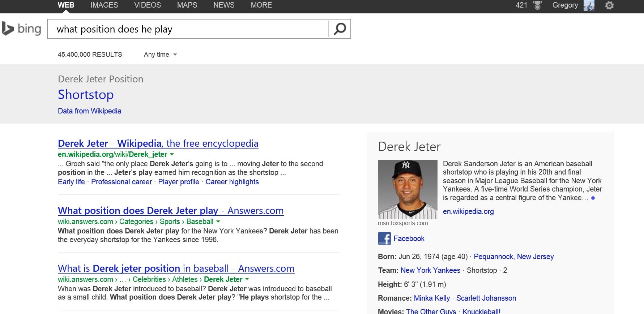The width and height of the screenshot is (644, 314).
Task: Click the msn.foxsports.com image credit
Action: point(403,223)
